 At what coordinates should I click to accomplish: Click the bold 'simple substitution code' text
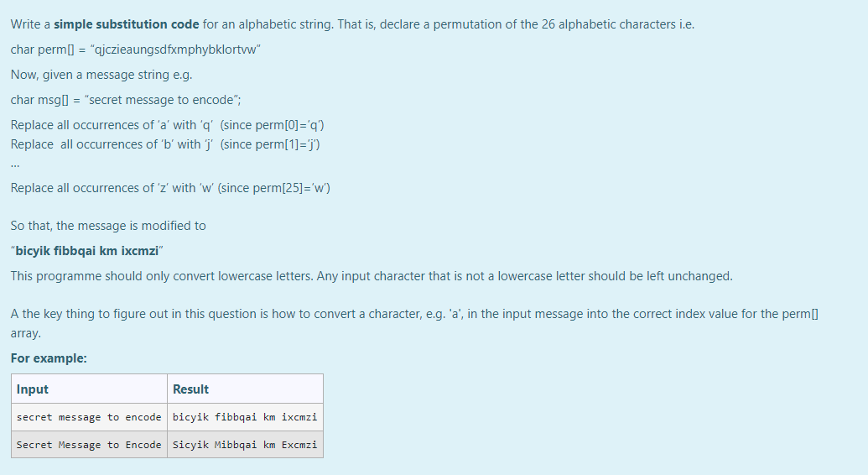[x=126, y=24]
